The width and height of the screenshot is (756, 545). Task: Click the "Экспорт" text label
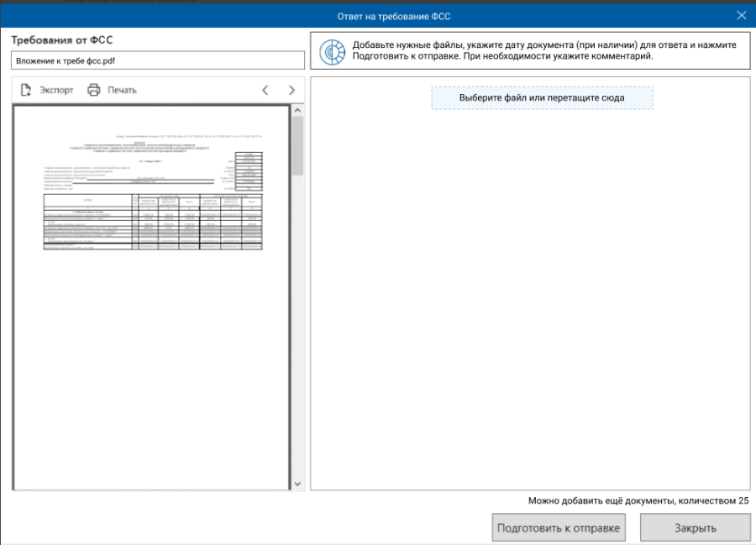tap(57, 90)
